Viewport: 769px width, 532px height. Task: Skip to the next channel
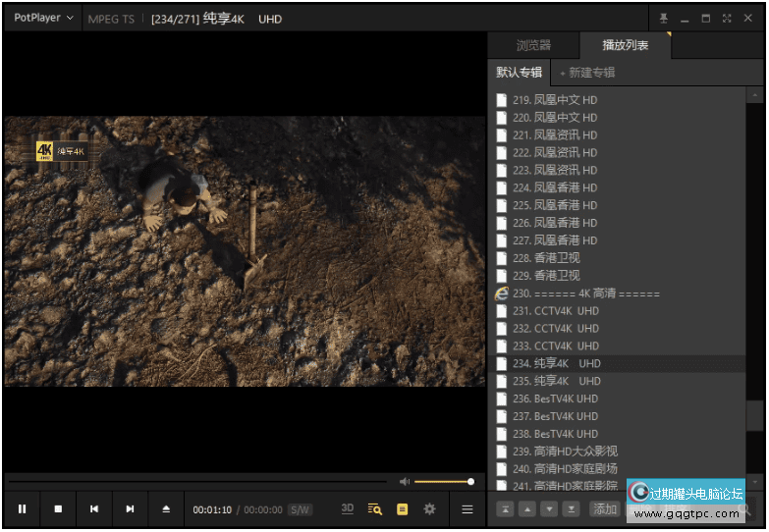click(130, 509)
